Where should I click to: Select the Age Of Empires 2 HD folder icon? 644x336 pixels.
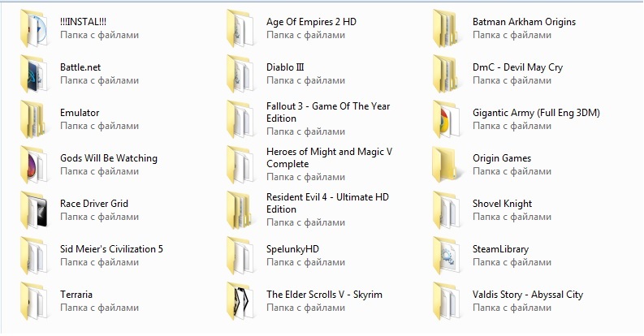point(240,28)
